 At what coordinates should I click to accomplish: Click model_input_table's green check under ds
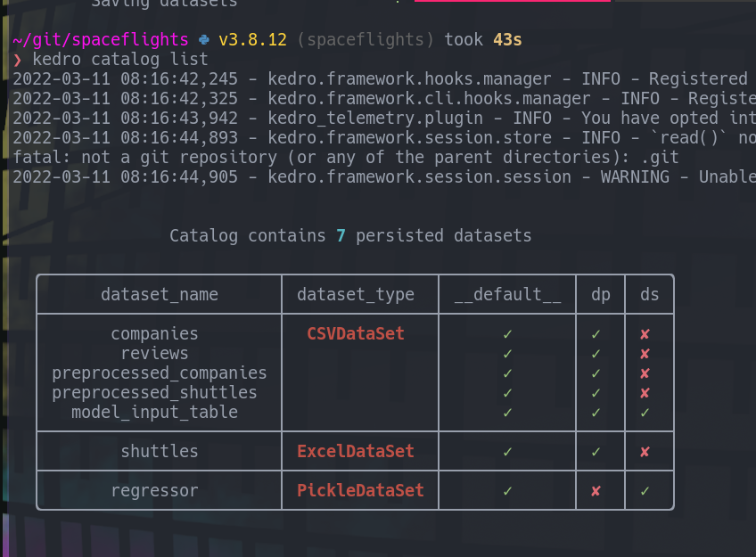tap(645, 412)
